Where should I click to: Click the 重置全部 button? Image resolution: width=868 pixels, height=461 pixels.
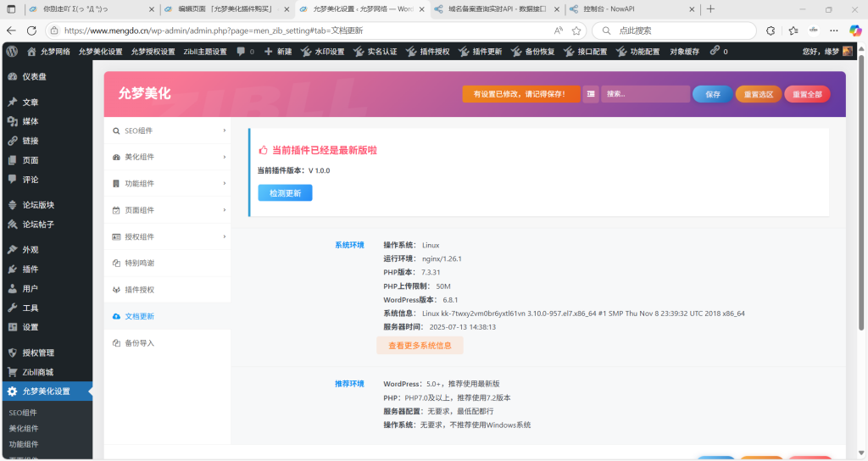pyautogui.click(x=807, y=94)
